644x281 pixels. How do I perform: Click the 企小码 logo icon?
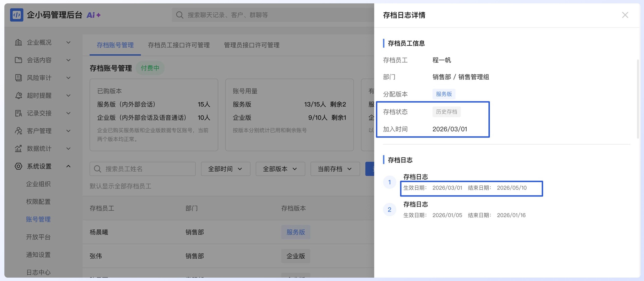16,15
